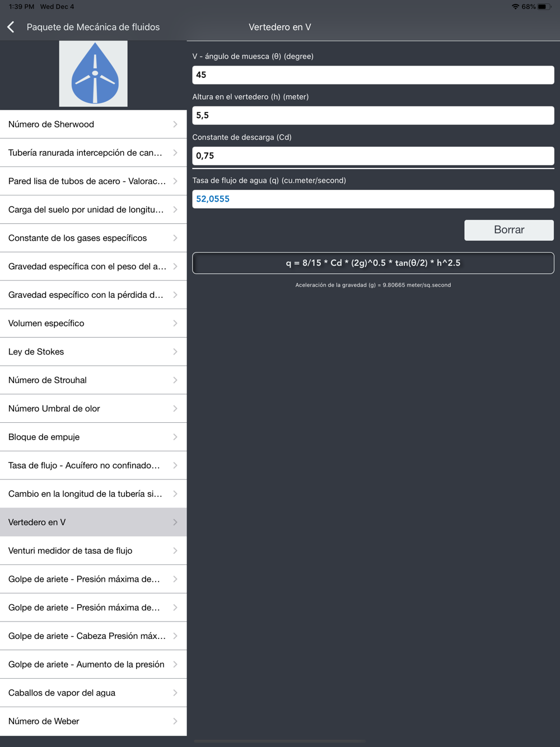
Task: Open Tubería ranurada intercepción list item
Action: point(93,153)
